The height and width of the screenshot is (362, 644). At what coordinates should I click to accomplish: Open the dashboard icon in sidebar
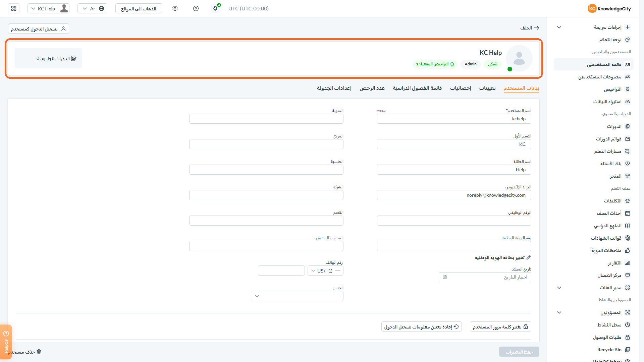[628, 40]
